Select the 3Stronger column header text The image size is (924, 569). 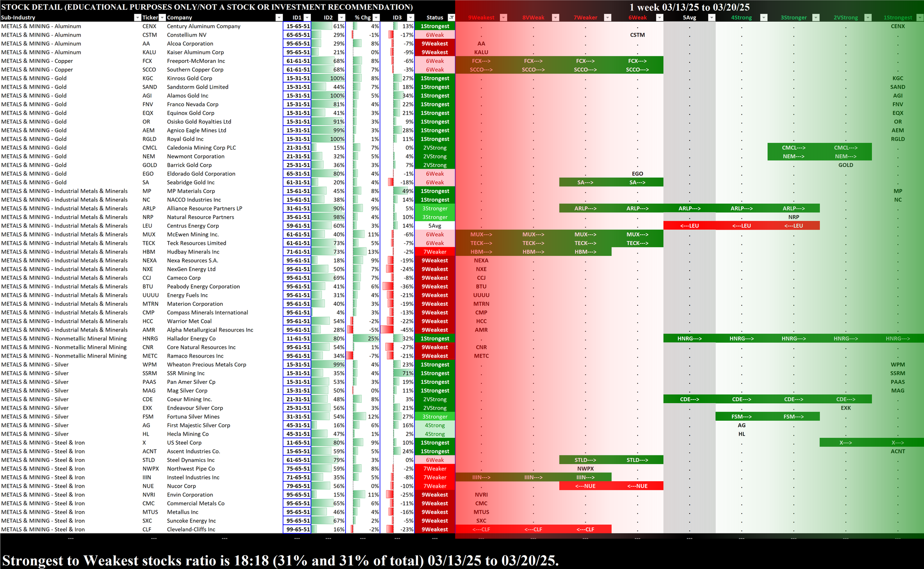[x=793, y=18]
